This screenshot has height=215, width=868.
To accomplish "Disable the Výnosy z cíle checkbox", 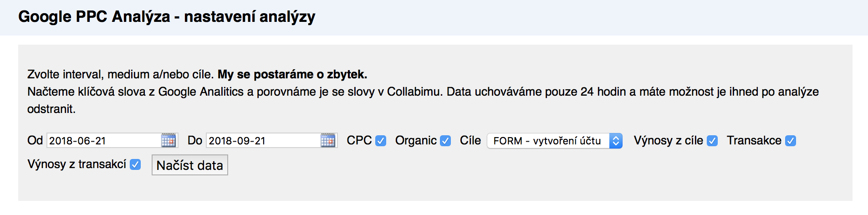I will (712, 141).
